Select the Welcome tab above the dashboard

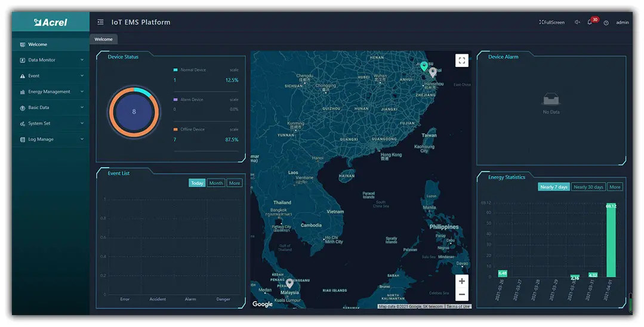[103, 39]
